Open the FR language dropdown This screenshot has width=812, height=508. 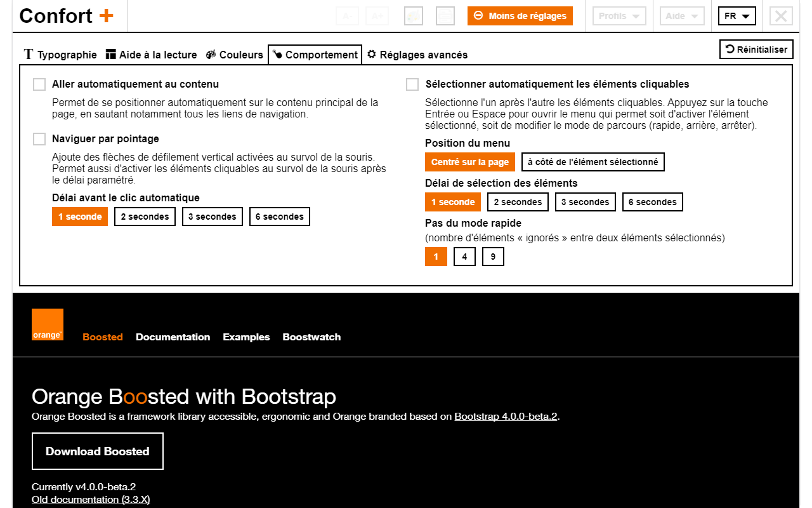coord(737,16)
